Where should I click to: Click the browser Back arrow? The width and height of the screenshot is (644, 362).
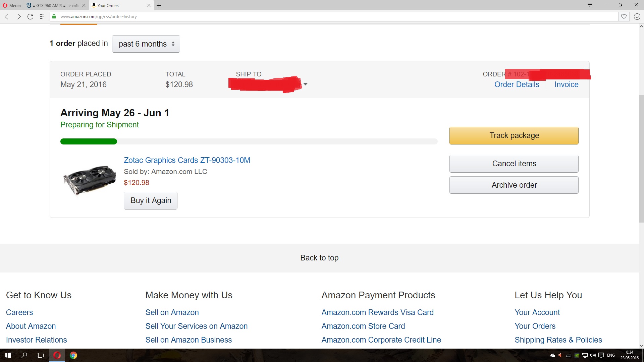click(x=6, y=16)
